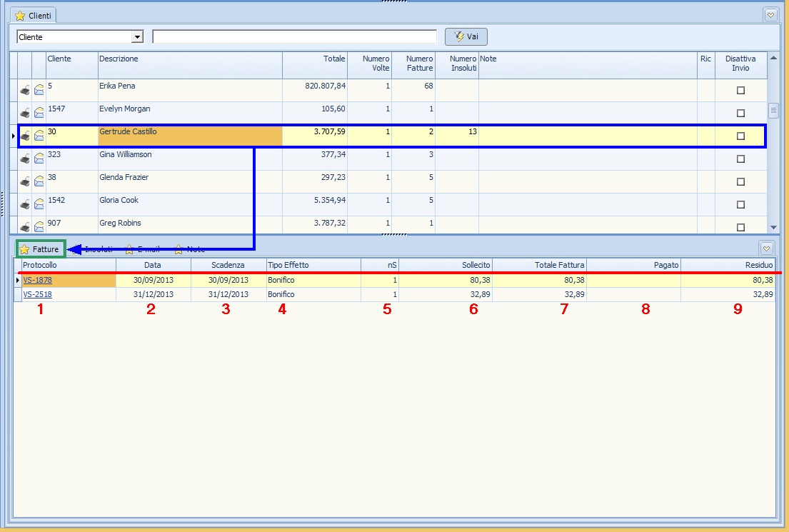This screenshot has height=532, width=789.
Task: Click the print icon for Gertrude Castillo
Action: coord(24,136)
